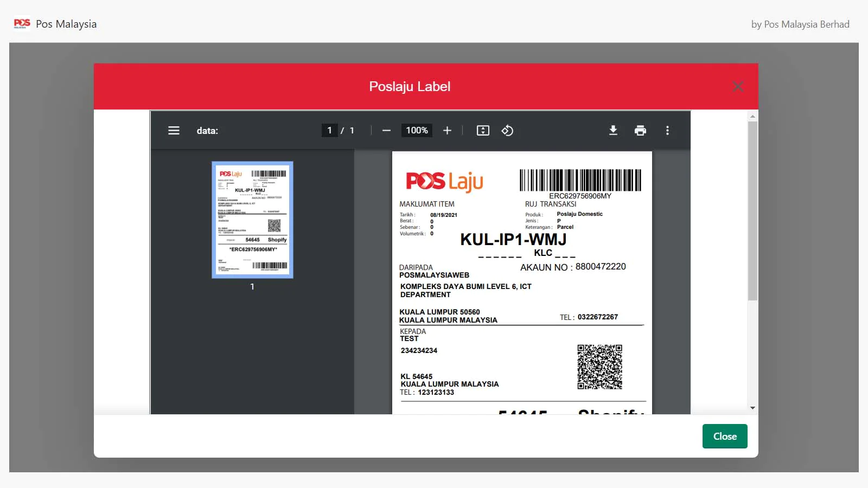Click the recipient telephone 123123133

tap(436, 393)
